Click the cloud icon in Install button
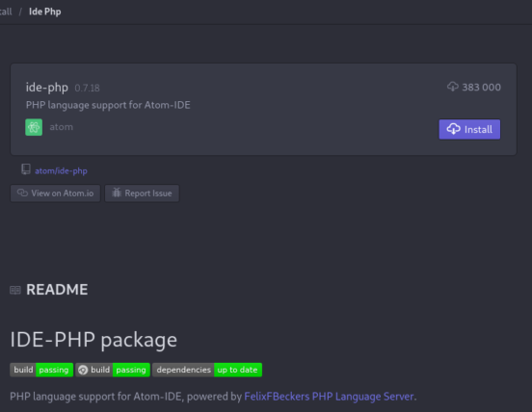Viewport: 532px width, 412px height. pos(453,129)
